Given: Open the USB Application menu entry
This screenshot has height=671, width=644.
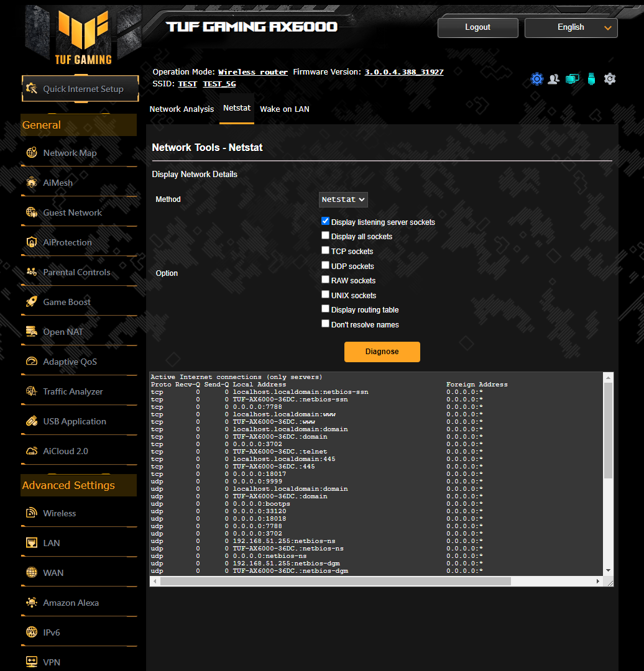Looking at the screenshot, I should [x=75, y=421].
